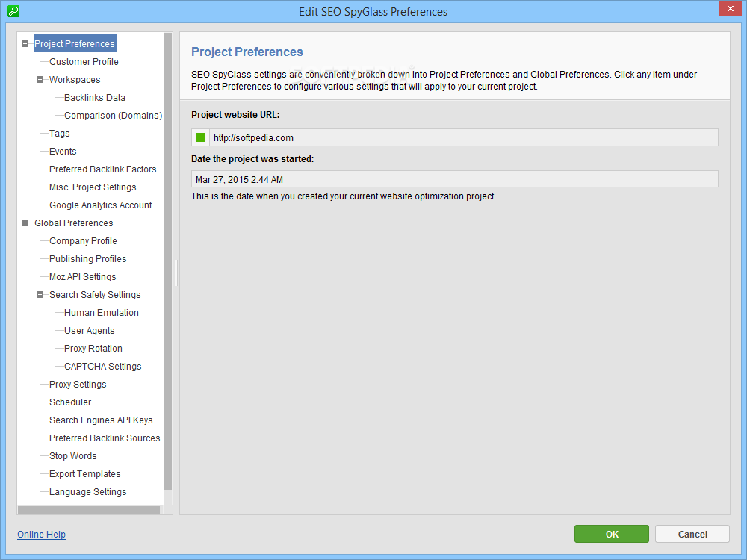
Task: Click the SEO SpyGlass app icon in title bar
Action: [13, 11]
